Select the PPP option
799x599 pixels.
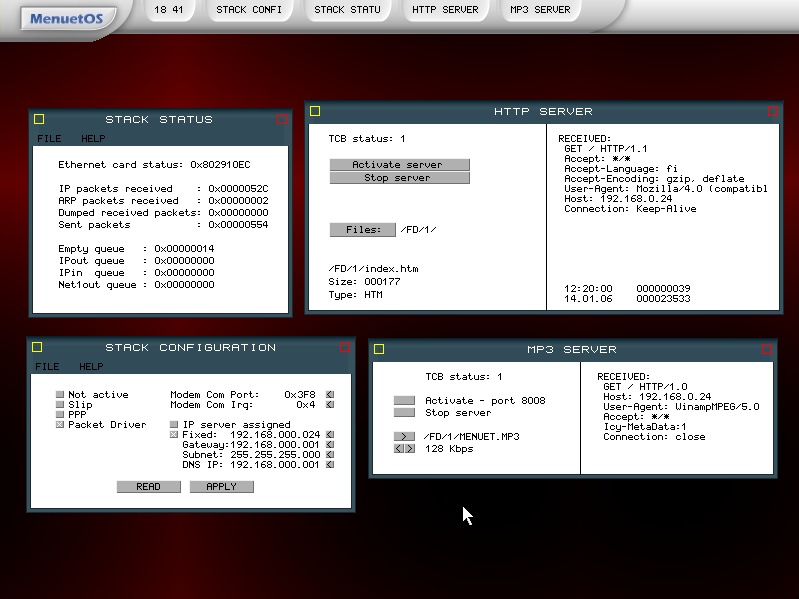60,415
